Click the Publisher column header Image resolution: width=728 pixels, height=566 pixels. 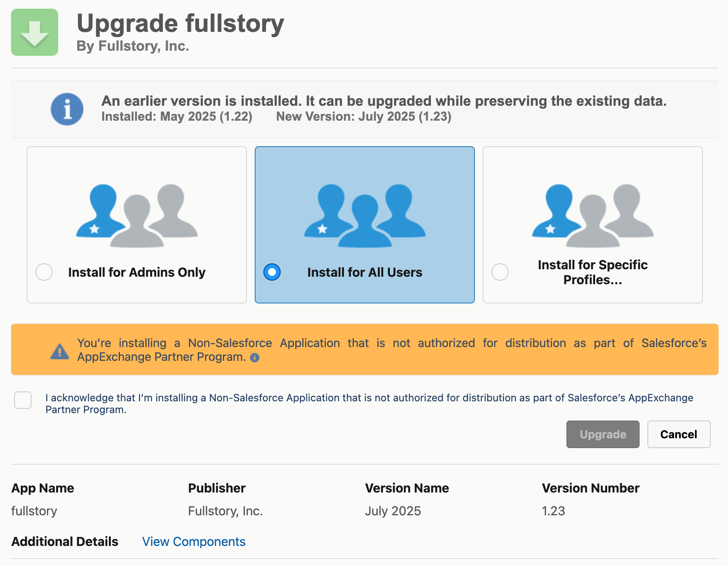coord(217,488)
